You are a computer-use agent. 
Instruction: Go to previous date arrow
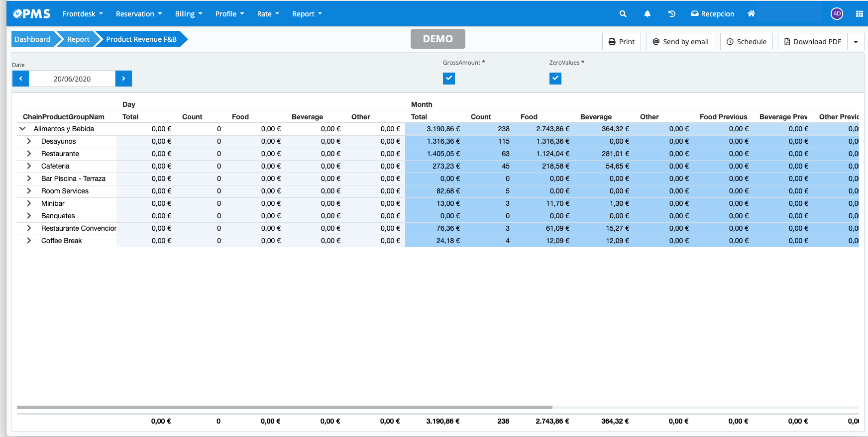(x=21, y=79)
